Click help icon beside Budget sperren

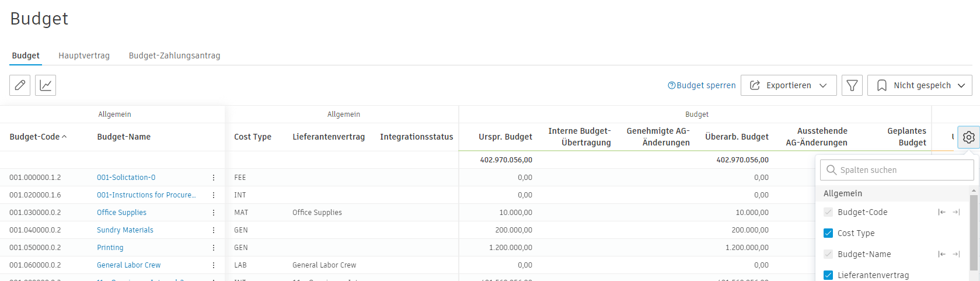[671, 85]
